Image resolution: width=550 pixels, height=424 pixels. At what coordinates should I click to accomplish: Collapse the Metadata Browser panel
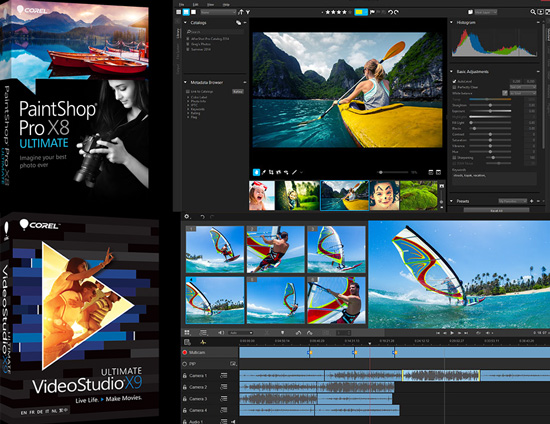click(x=185, y=82)
